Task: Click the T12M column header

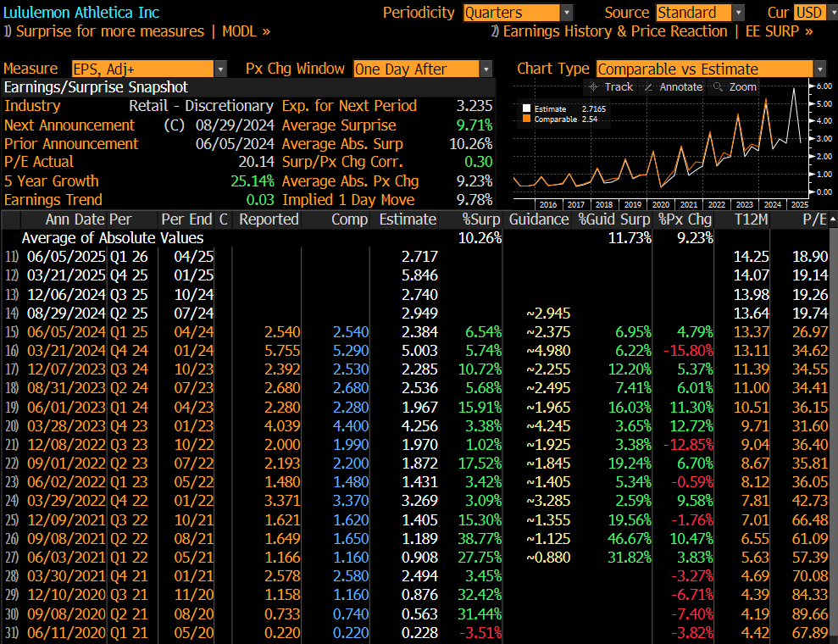Action: point(751,219)
